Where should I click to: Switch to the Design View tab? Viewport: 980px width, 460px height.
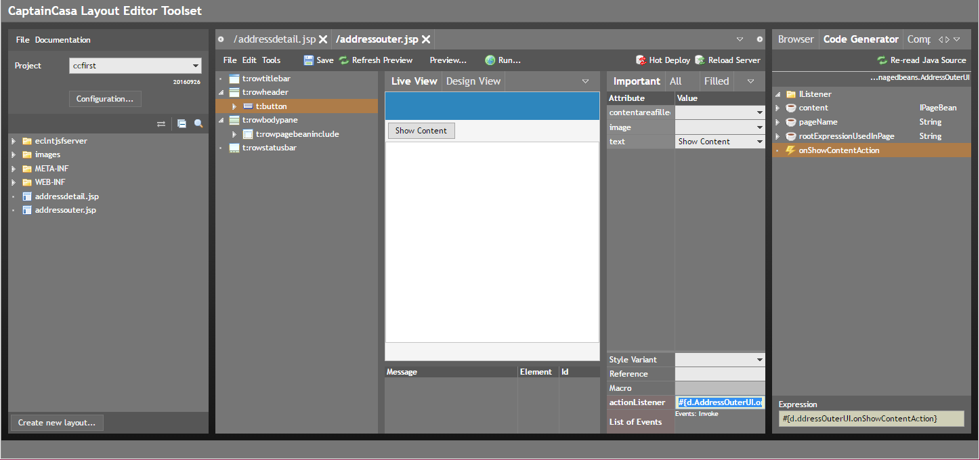(473, 81)
